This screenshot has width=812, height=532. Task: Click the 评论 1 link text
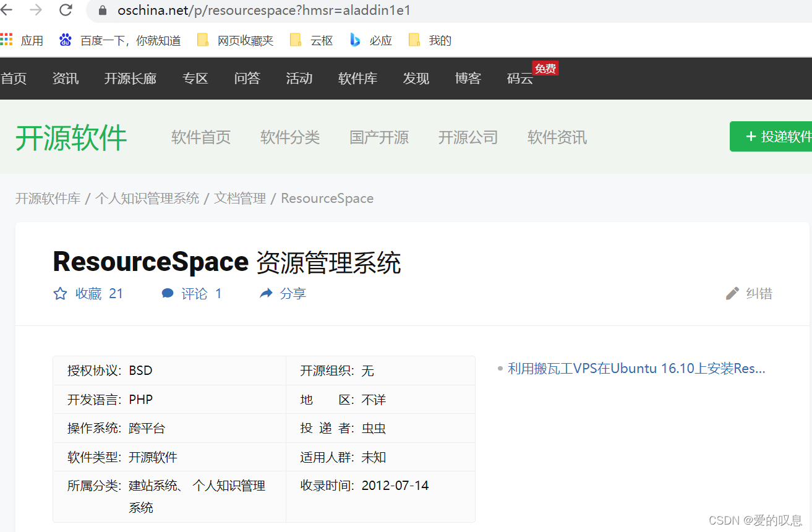[202, 294]
